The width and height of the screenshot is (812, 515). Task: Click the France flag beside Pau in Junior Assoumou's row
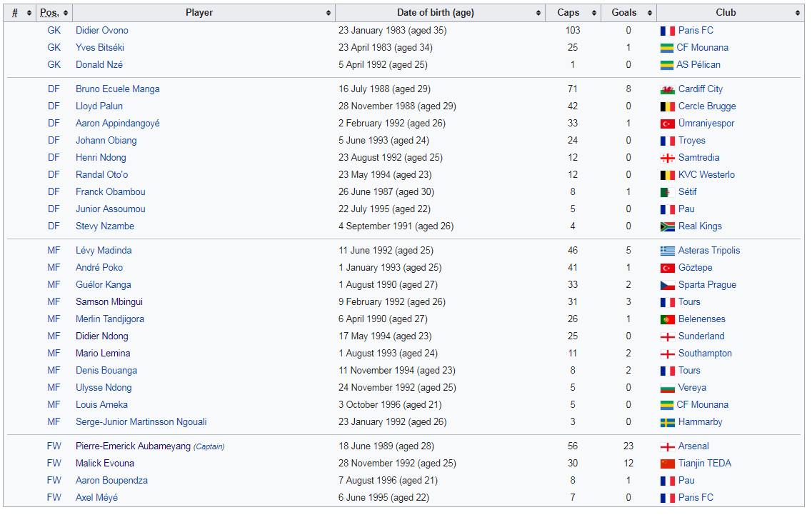[x=668, y=209]
